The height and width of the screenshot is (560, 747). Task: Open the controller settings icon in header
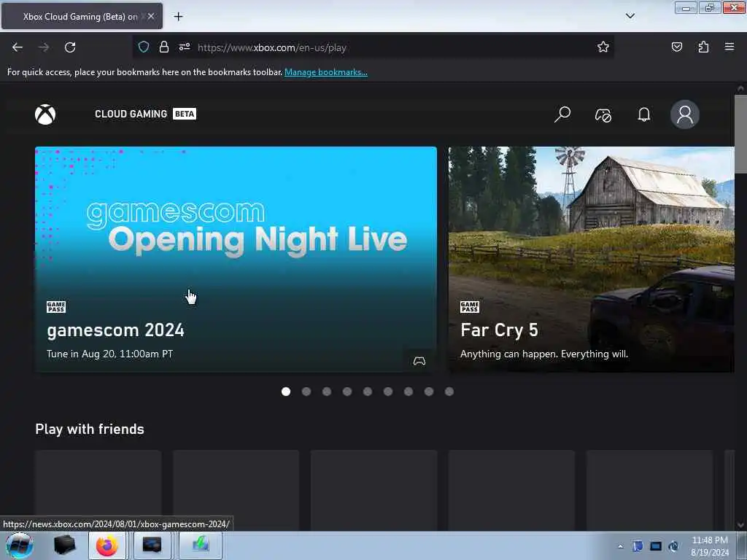[603, 114]
